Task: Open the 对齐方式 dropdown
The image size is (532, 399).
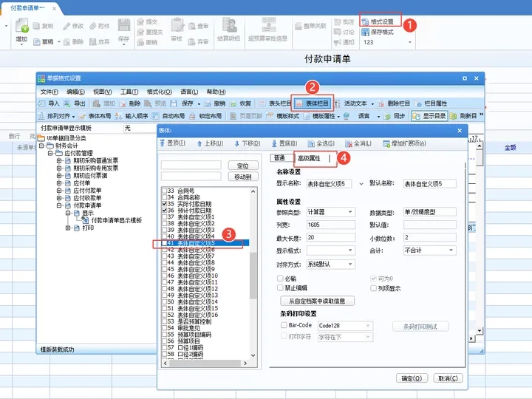Action: point(350,264)
